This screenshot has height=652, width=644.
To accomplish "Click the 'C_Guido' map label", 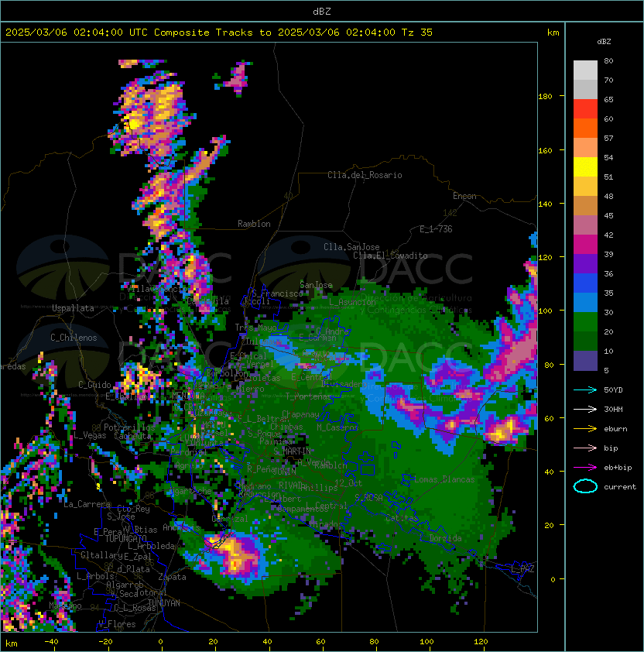I will [x=94, y=385].
